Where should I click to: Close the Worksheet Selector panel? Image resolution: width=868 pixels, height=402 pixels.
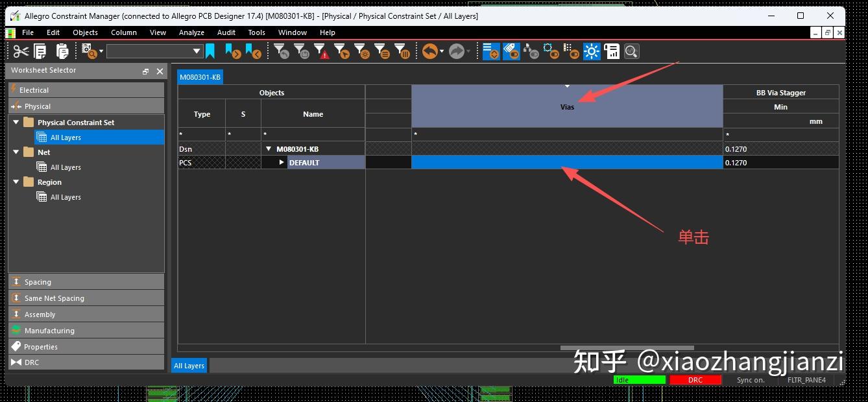coord(160,71)
